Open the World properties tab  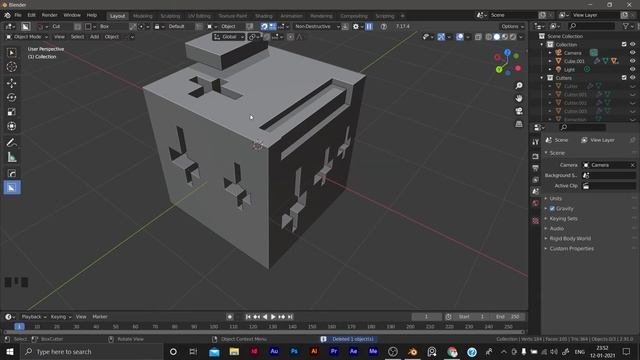(536, 203)
